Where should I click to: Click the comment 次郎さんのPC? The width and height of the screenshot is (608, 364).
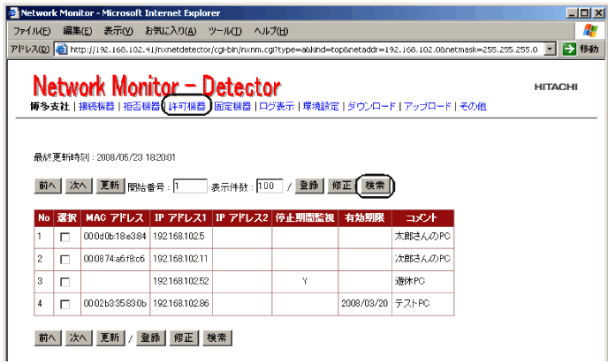point(422,259)
